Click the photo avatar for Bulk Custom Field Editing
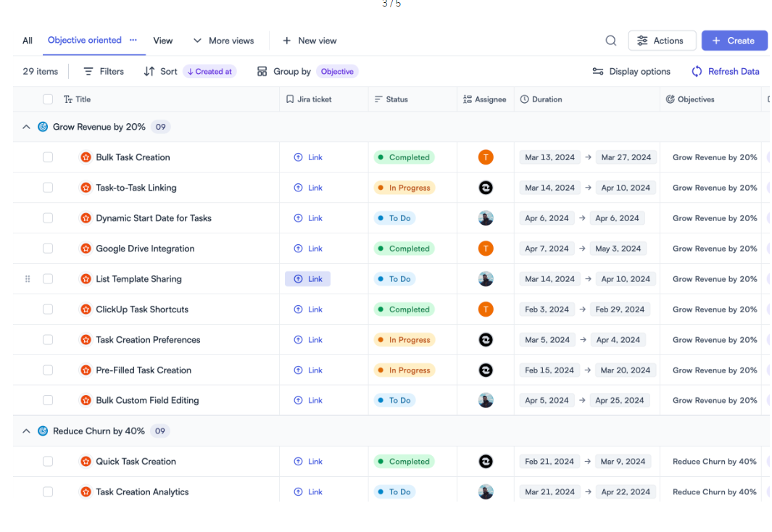The width and height of the screenshot is (772, 532). 486,401
